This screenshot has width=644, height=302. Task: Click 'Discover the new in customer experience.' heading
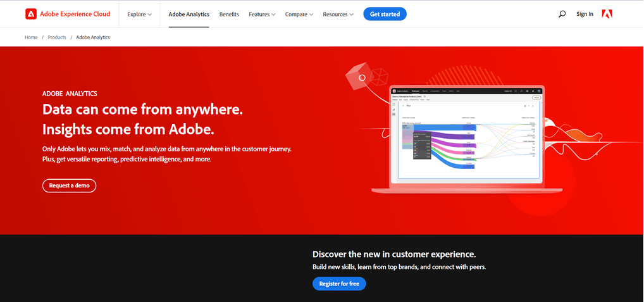394,254
